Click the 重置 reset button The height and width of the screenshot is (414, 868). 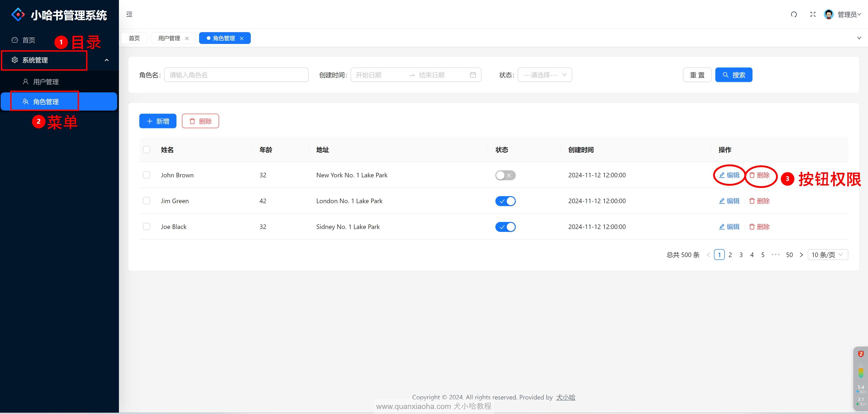[x=697, y=75]
